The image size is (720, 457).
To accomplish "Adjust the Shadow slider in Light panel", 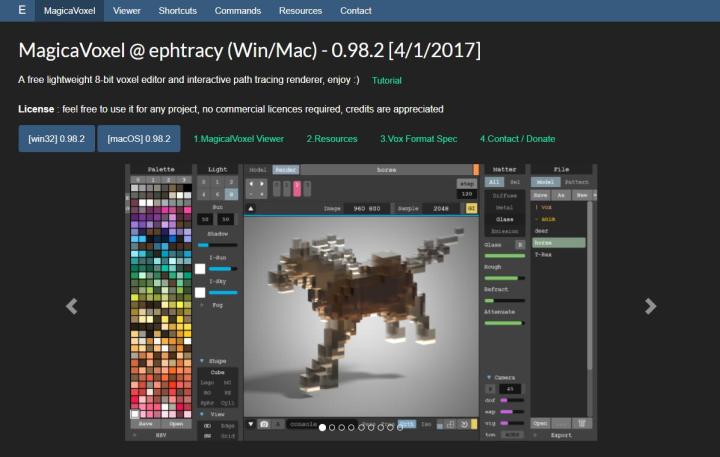I will click(x=218, y=245).
